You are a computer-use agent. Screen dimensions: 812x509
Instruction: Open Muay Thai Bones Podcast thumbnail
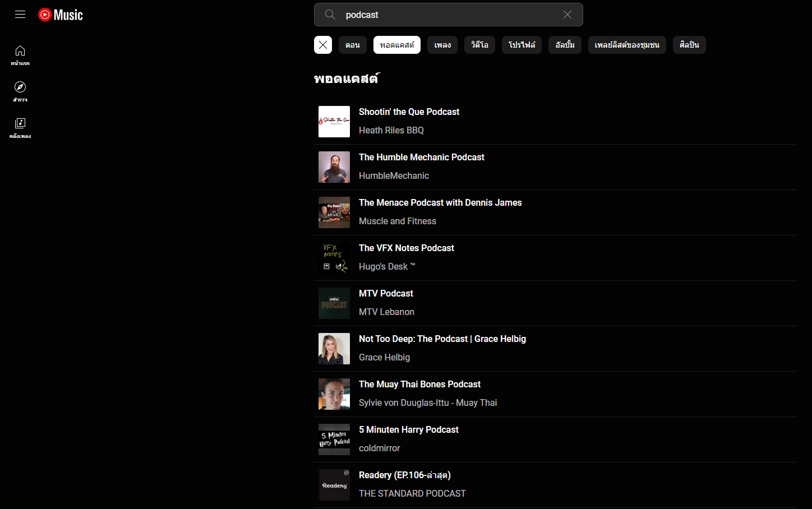coord(334,394)
